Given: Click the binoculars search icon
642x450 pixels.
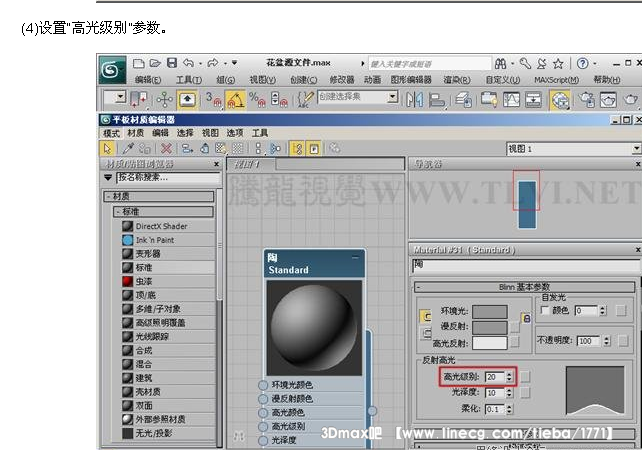Looking at the screenshot, I should pyautogui.click(x=500, y=63).
